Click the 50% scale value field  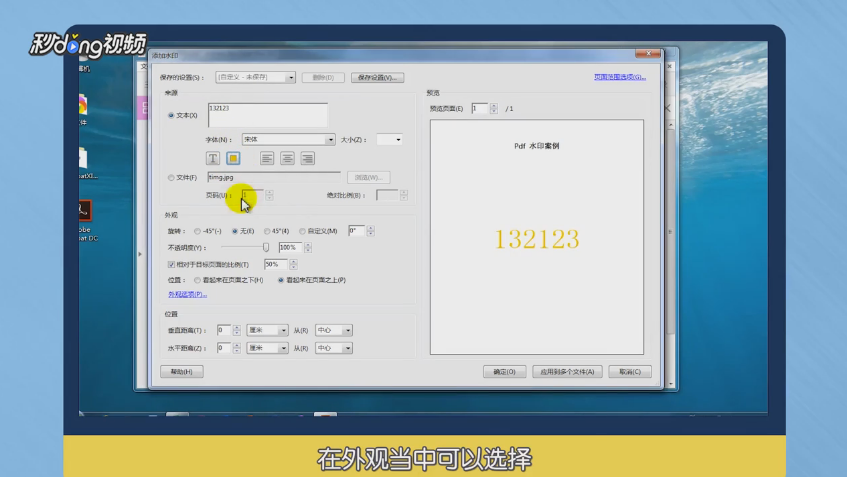[276, 264]
